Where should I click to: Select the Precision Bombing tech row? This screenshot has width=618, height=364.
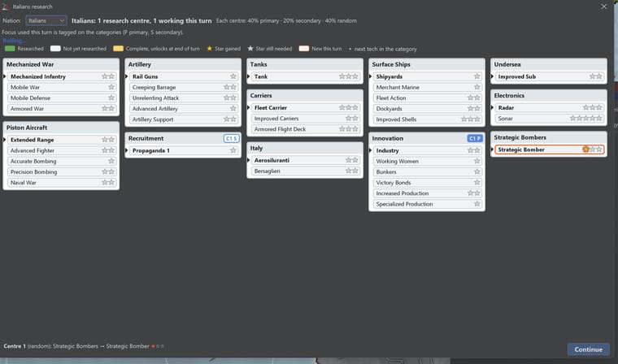click(62, 171)
